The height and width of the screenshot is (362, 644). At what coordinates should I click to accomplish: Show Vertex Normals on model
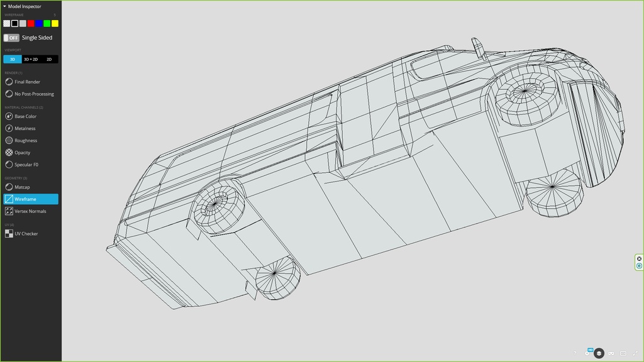pyautogui.click(x=30, y=211)
